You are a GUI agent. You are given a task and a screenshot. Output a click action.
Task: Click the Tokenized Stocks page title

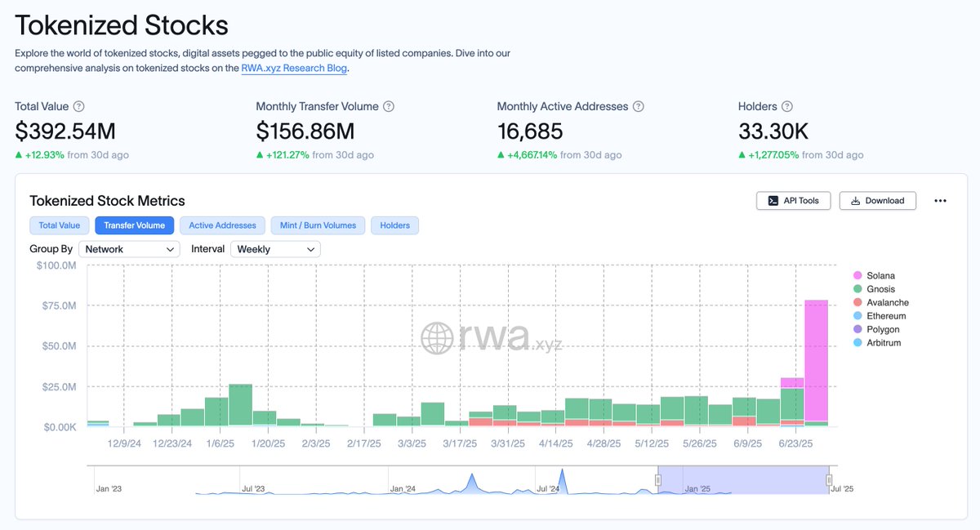(122, 25)
